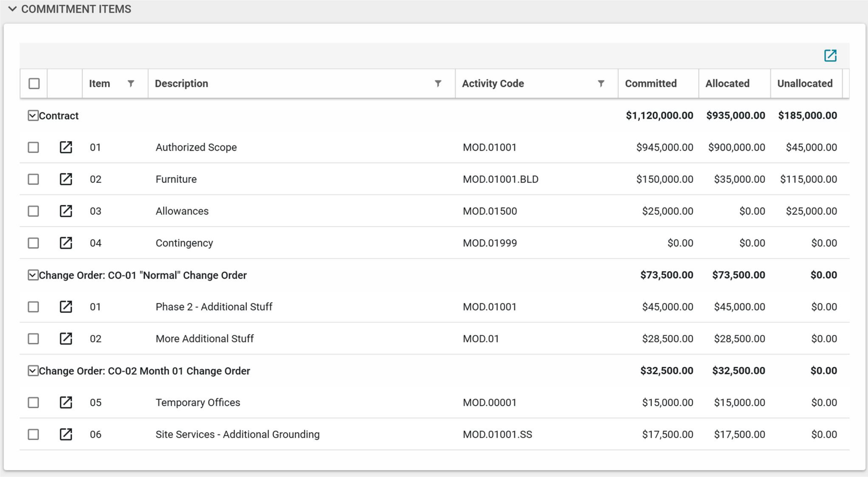Viewport: 868px width, 477px height.
Task: Open the Contingency row pop-out icon
Action: (x=66, y=243)
